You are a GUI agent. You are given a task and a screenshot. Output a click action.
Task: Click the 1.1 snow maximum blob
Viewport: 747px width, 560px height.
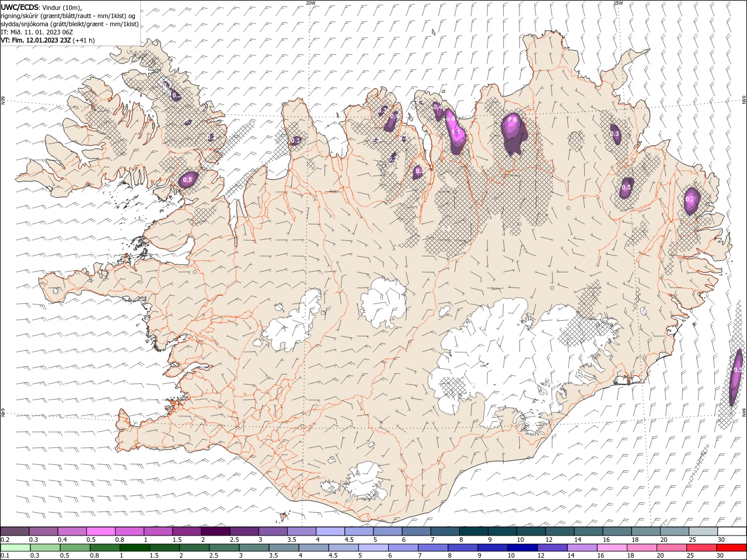pos(456,132)
